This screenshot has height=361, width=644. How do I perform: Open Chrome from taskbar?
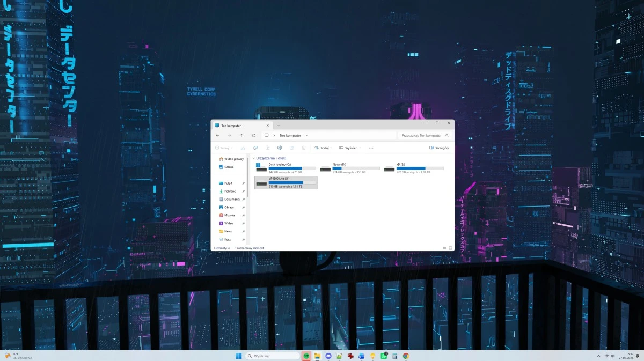[406, 356]
